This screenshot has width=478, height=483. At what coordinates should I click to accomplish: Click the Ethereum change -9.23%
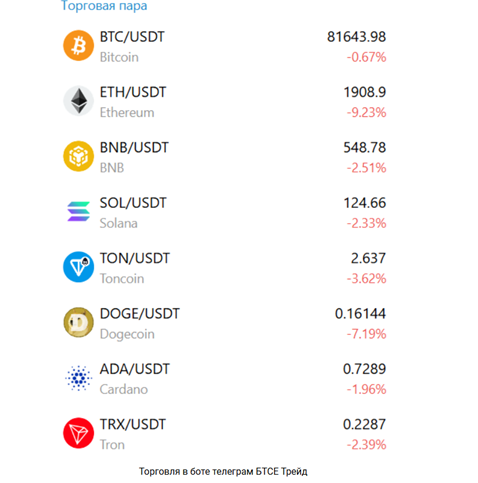[366, 113]
